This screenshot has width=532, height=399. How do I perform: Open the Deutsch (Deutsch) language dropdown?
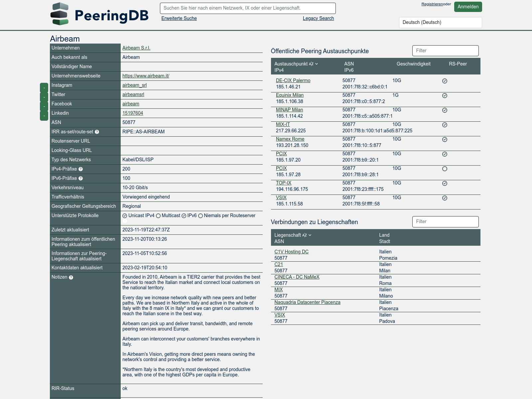[440, 23]
